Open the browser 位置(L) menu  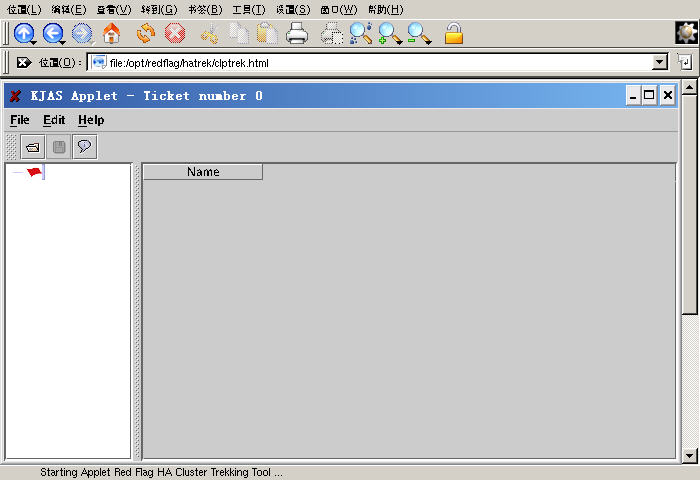click(24, 9)
